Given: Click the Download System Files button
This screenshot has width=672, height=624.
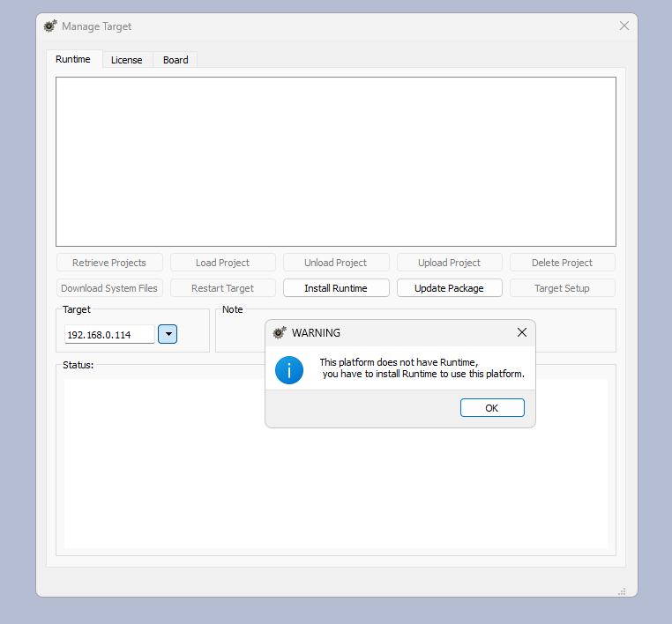Looking at the screenshot, I should (109, 288).
